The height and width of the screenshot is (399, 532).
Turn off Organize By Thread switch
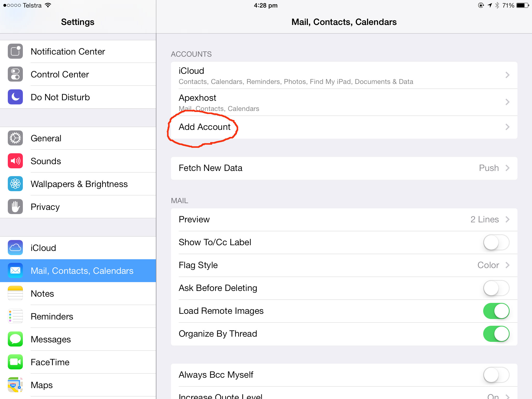coord(496,334)
